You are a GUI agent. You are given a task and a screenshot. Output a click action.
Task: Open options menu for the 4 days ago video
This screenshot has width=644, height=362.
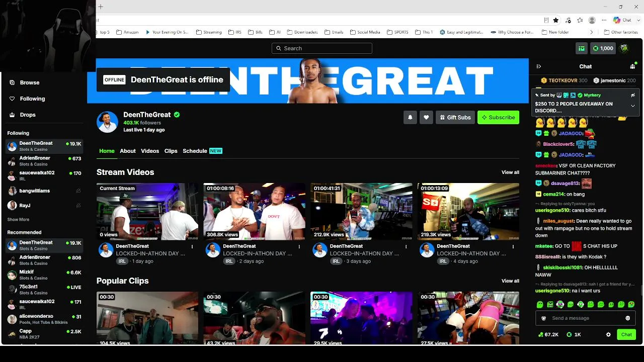click(513, 247)
